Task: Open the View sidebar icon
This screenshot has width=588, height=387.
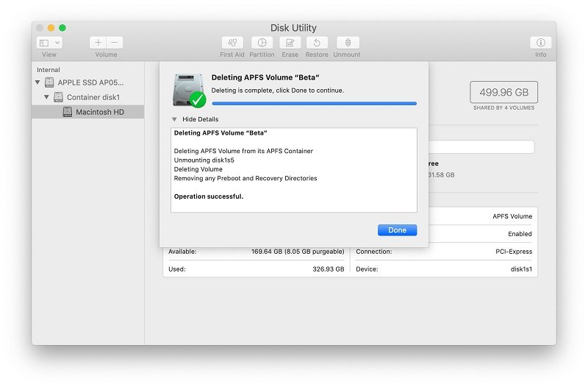Action: point(44,43)
